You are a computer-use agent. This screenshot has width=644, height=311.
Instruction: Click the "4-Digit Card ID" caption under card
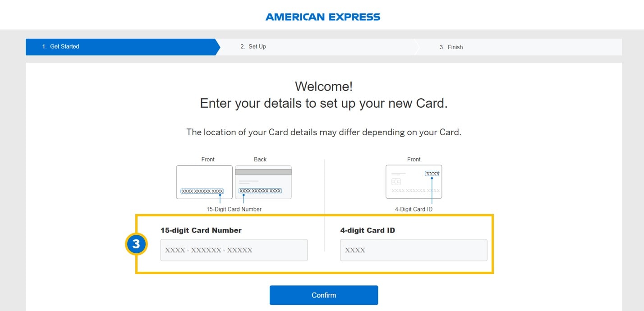coord(414,209)
